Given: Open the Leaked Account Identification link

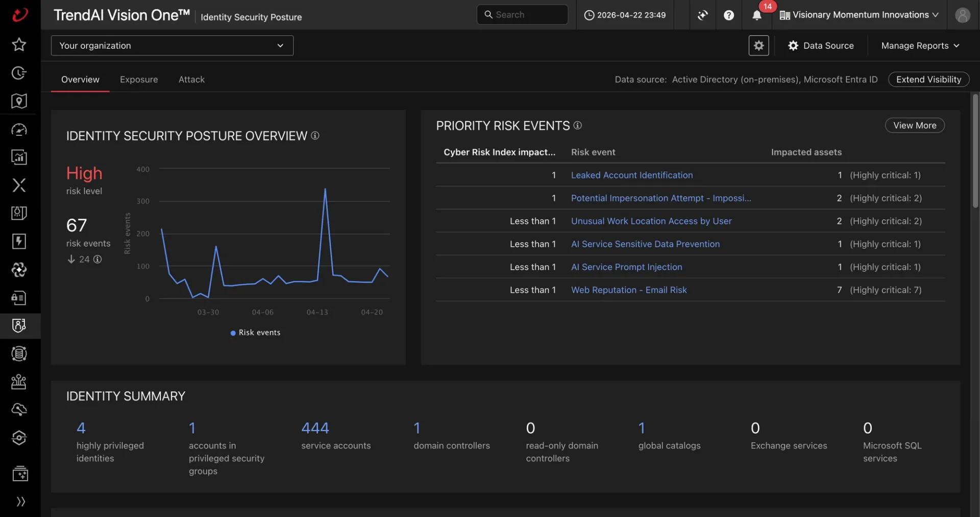Looking at the screenshot, I should click(632, 175).
